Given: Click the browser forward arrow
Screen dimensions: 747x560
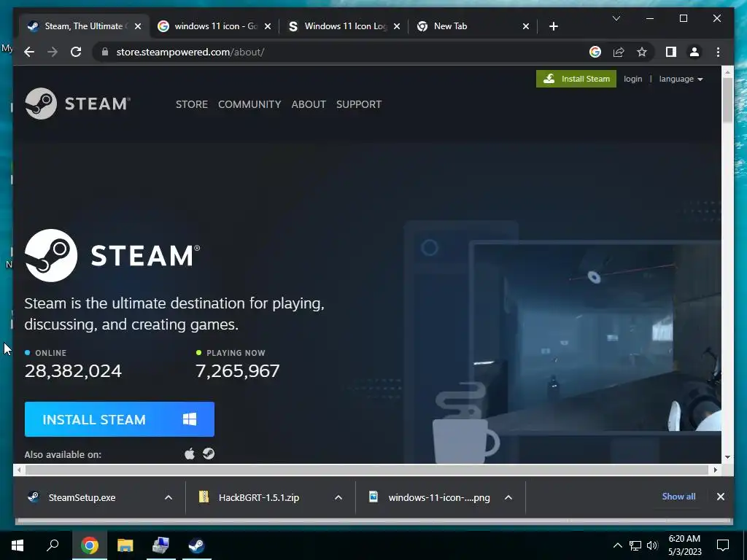Looking at the screenshot, I should 53,52.
